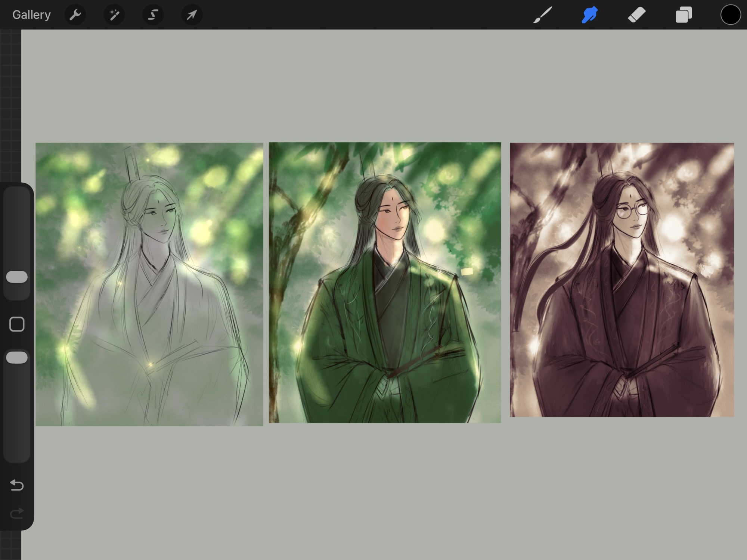Click the brush opacity slider handle
The image size is (747, 560).
coord(17,358)
